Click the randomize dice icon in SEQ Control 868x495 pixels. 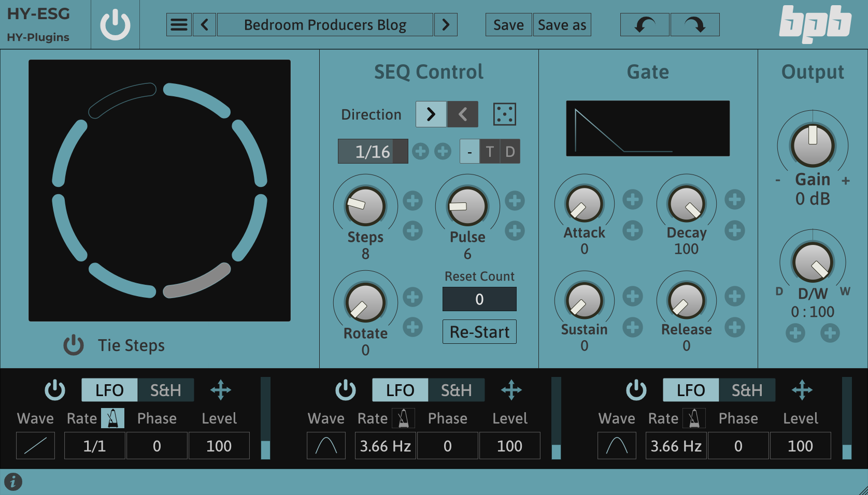[505, 114]
